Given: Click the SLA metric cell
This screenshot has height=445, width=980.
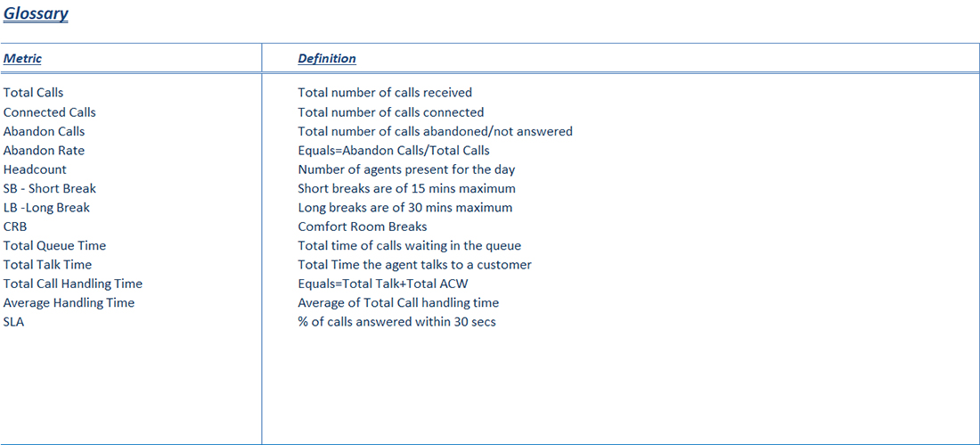Looking at the screenshot, I should pyautogui.click(x=13, y=322).
